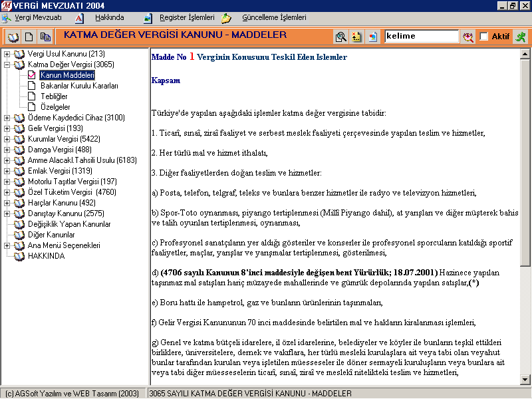The height and width of the screenshot is (399, 532).
Task: Click the blank page icon in the toolbar
Action: (29, 37)
